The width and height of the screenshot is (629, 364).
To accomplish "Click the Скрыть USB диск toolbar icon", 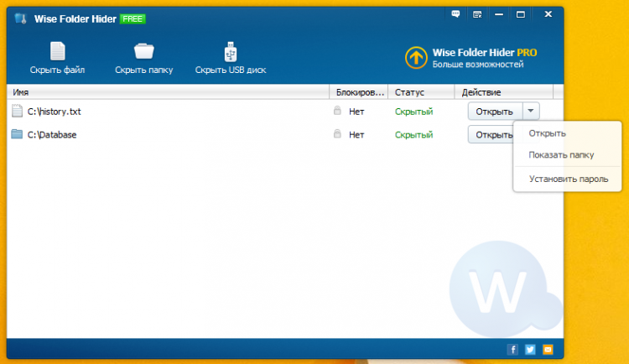I will coord(231,51).
